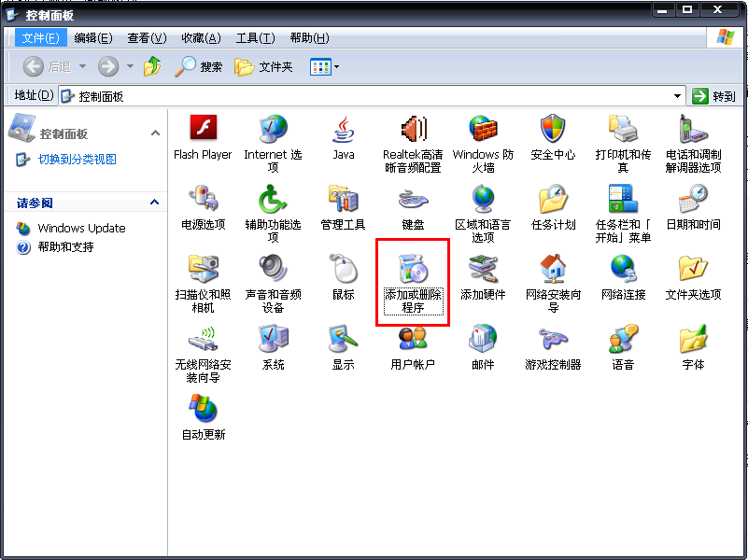The height and width of the screenshot is (560, 748).
Task: Click the 转到 go button
Action: pos(713,96)
